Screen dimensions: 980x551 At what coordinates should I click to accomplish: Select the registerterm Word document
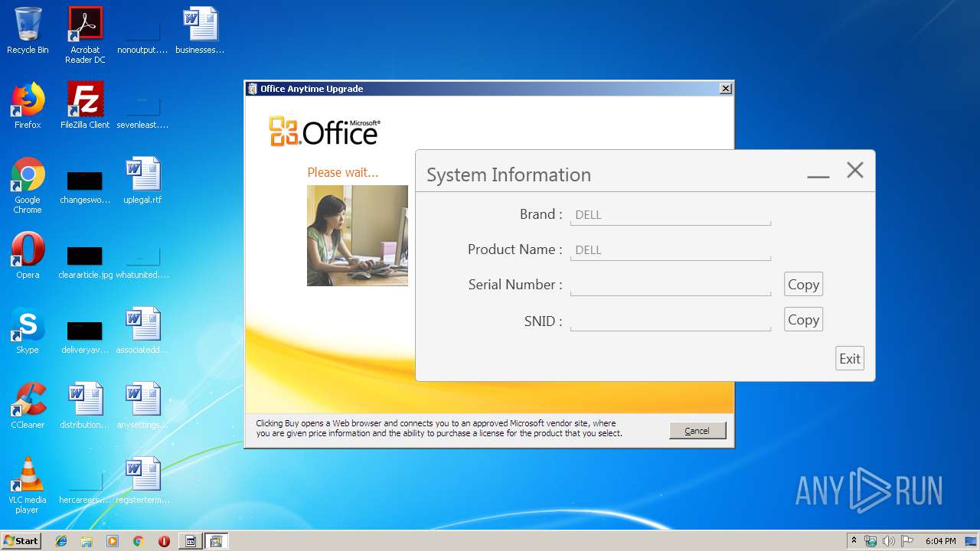142,481
